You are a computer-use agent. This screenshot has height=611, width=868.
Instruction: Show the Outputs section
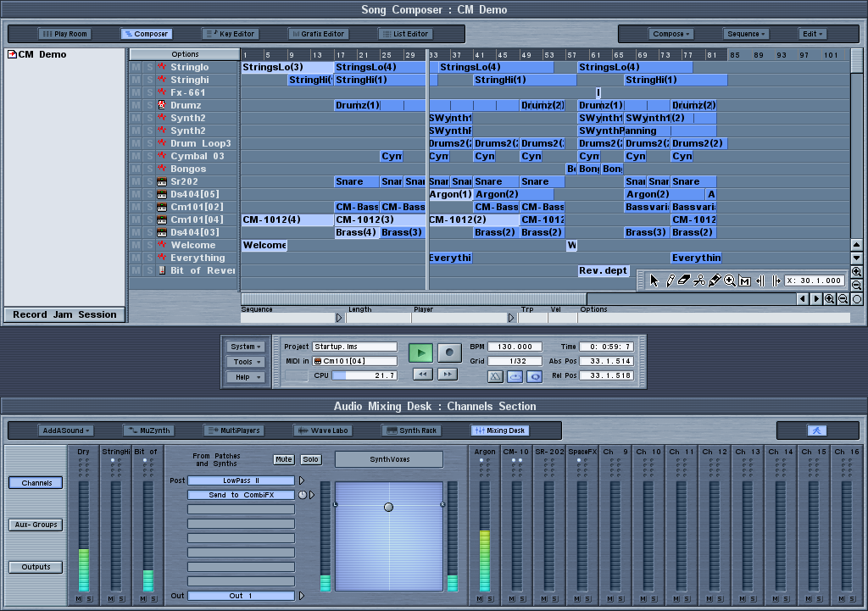(36, 567)
